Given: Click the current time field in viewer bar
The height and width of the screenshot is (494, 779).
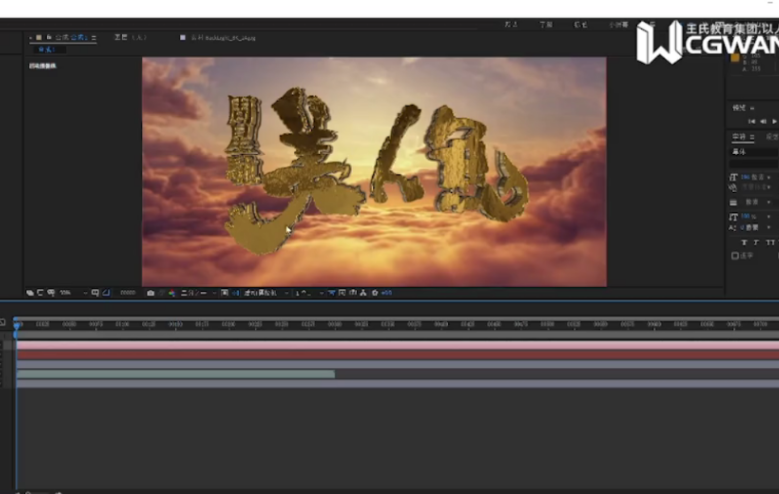Looking at the screenshot, I should (x=128, y=293).
